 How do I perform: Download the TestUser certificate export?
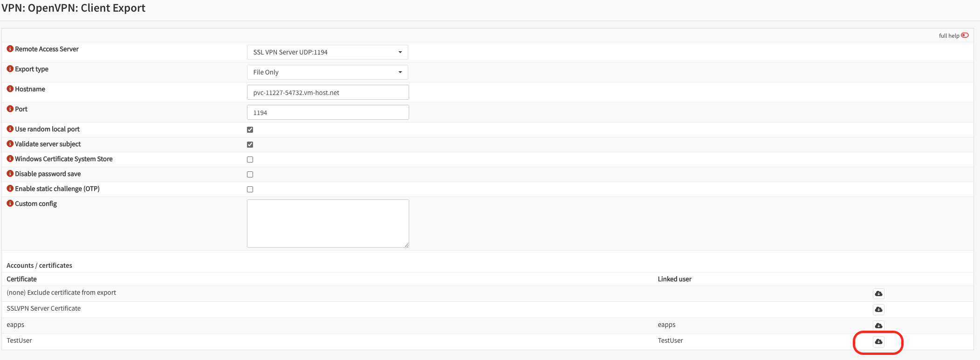[878, 342]
